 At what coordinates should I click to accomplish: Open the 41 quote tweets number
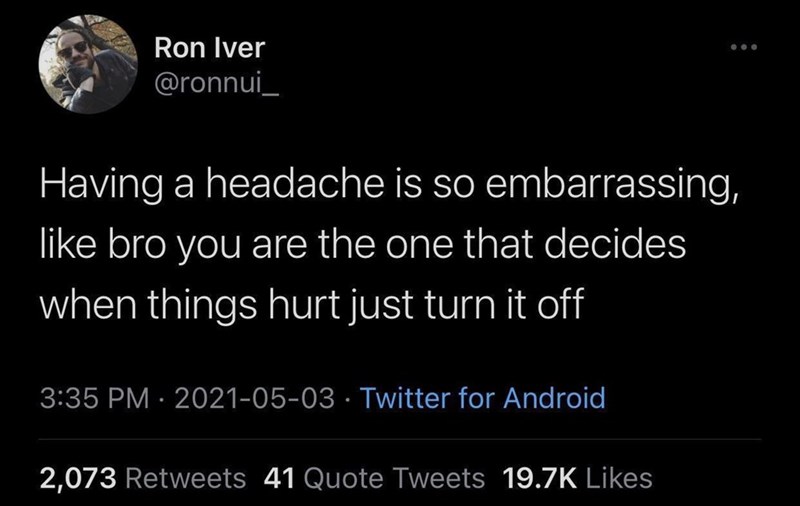280,478
